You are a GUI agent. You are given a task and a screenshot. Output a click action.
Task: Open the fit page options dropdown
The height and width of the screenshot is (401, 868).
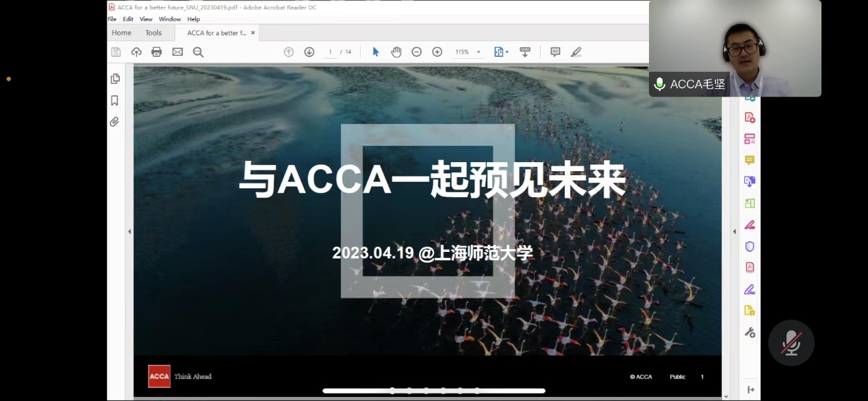coord(501,52)
